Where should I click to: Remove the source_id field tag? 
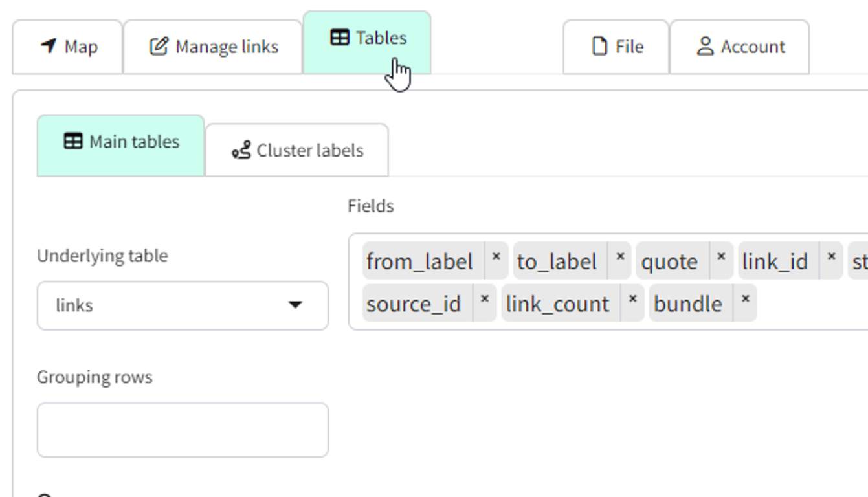pyautogui.click(x=484, y=299)
